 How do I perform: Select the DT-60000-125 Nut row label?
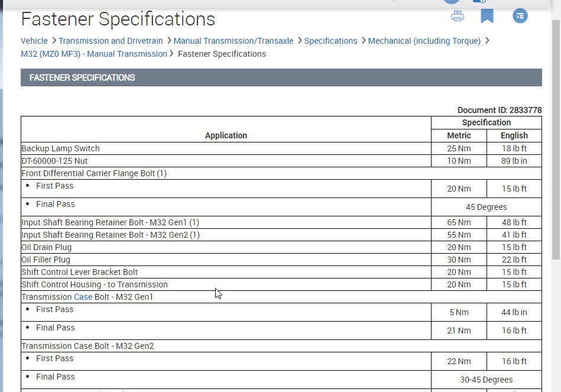54,161
